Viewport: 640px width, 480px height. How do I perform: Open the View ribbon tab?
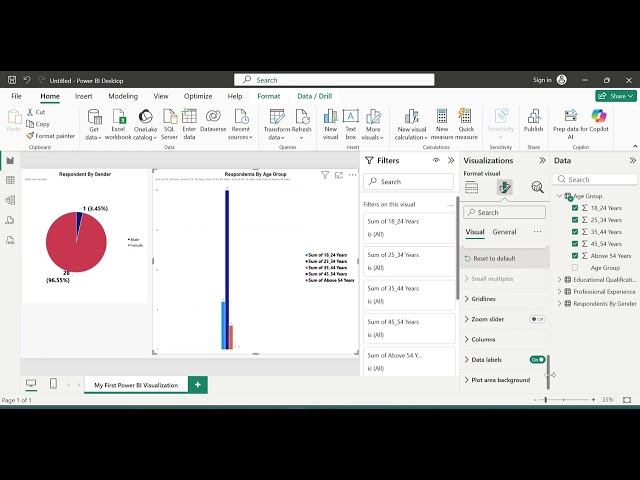click(161, 96)
